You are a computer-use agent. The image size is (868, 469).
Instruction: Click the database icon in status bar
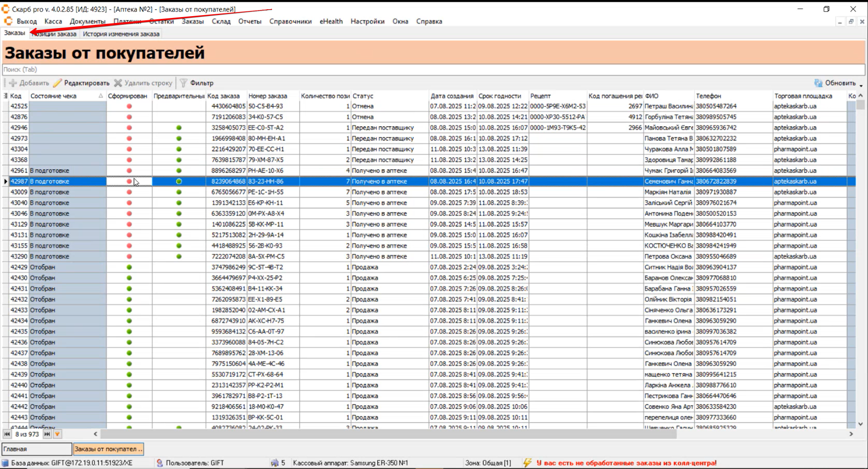[x=5, y=463]
